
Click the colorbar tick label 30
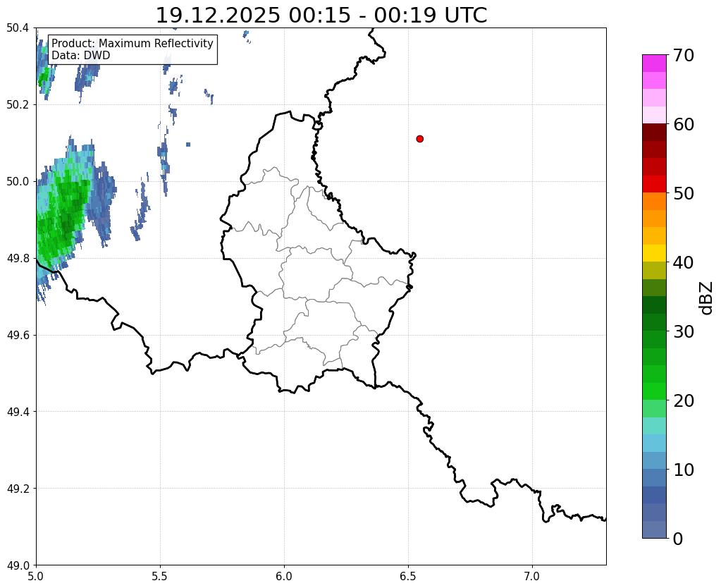pos(683,331)
